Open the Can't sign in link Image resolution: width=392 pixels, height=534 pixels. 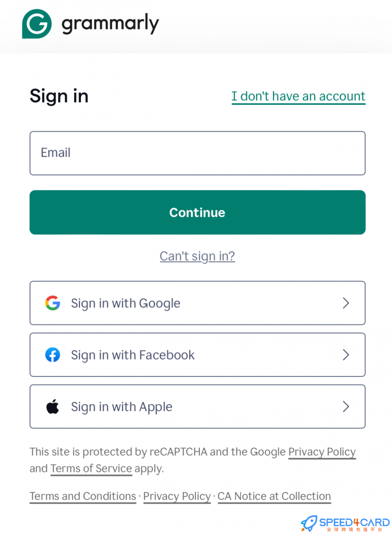[197, 256]
